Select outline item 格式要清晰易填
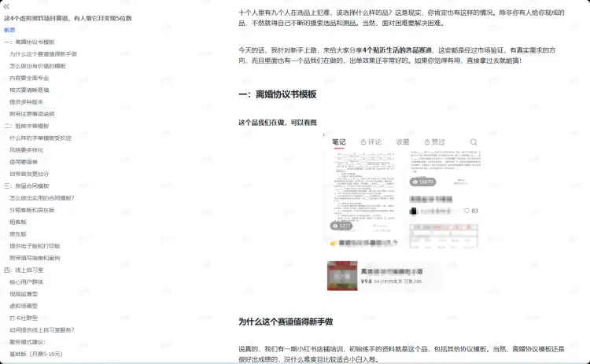 point(29,90)
